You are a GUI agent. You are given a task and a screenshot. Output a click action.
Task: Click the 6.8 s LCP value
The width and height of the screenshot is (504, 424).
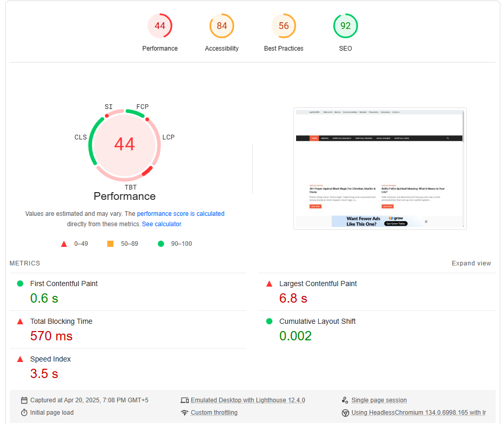[293, 298]
